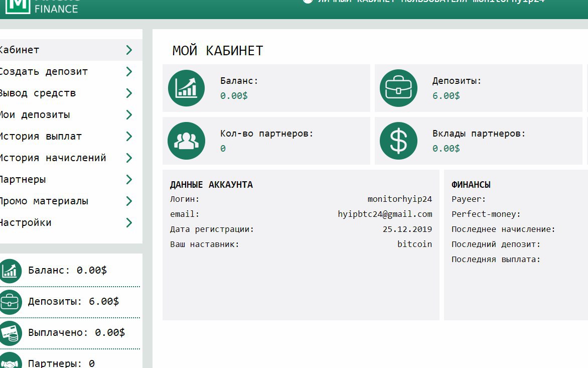Open Вывод средств menu item
The width and height of the screenshot is (588, 368).
(x=71, y=93)
